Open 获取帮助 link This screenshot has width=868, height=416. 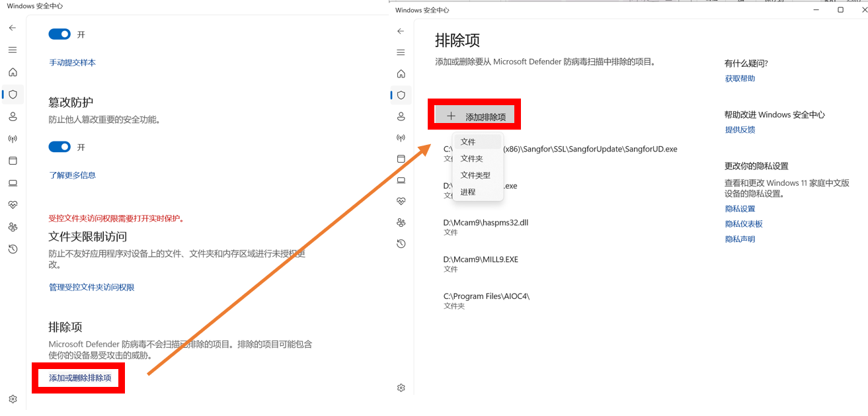pyautogui.click(x=740, y=79)
